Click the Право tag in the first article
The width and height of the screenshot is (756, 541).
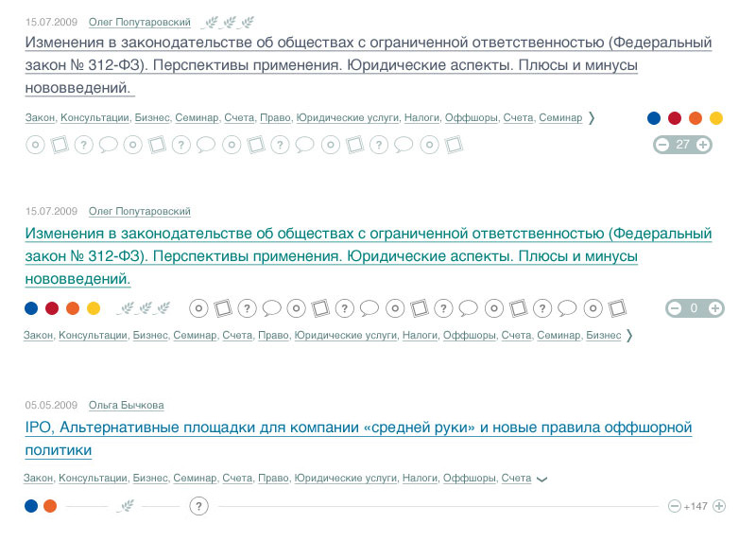[273, 118]
